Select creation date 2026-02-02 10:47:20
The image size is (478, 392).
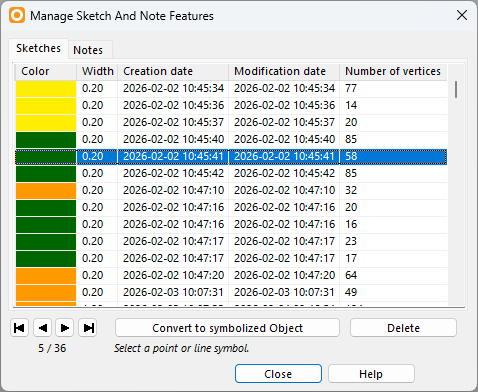click(173, 275)
